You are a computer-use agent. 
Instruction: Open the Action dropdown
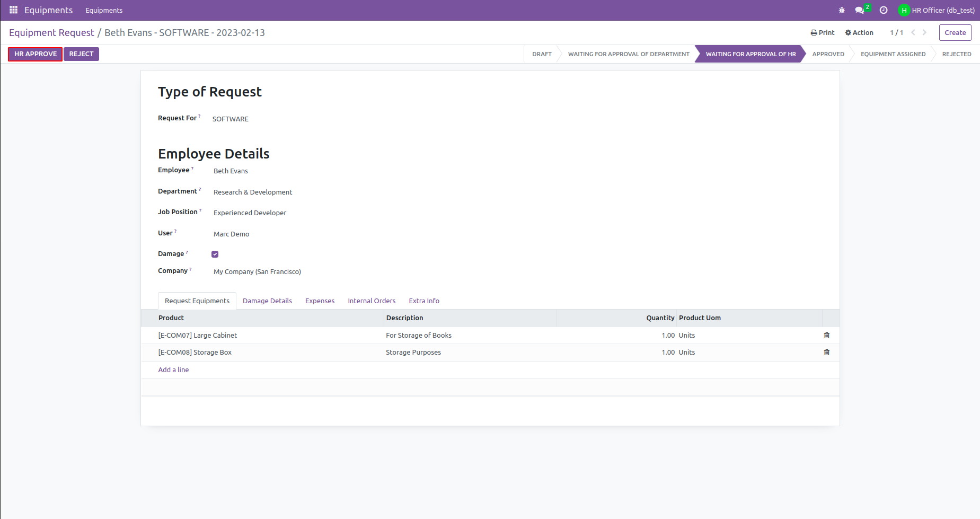click(859, 32)
